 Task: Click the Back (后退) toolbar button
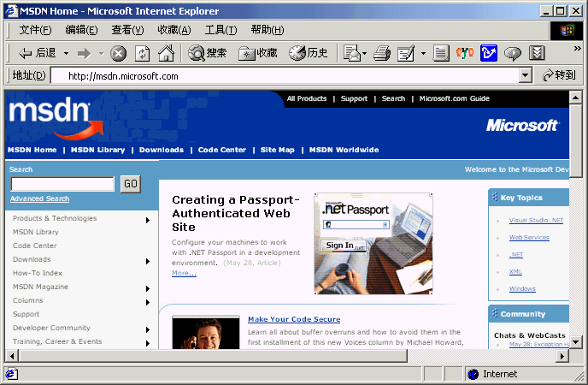[37, 53]
